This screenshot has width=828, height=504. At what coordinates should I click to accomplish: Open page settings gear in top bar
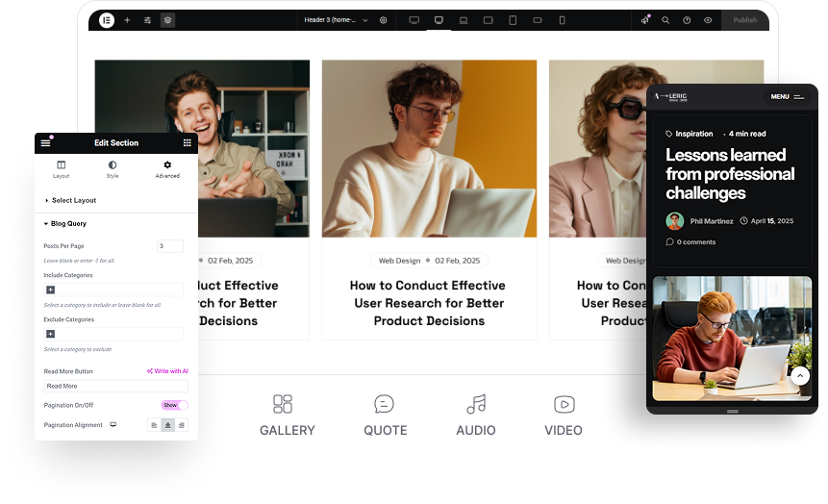tap(384, 20)
